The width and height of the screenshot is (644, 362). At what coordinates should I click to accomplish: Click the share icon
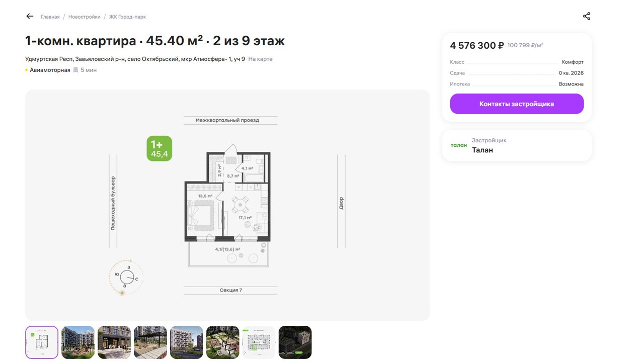tap(587, 16)
